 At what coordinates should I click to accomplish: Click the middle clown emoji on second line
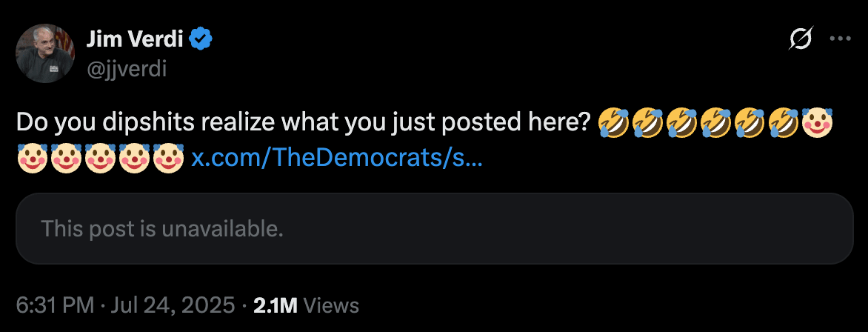point(101,158)
